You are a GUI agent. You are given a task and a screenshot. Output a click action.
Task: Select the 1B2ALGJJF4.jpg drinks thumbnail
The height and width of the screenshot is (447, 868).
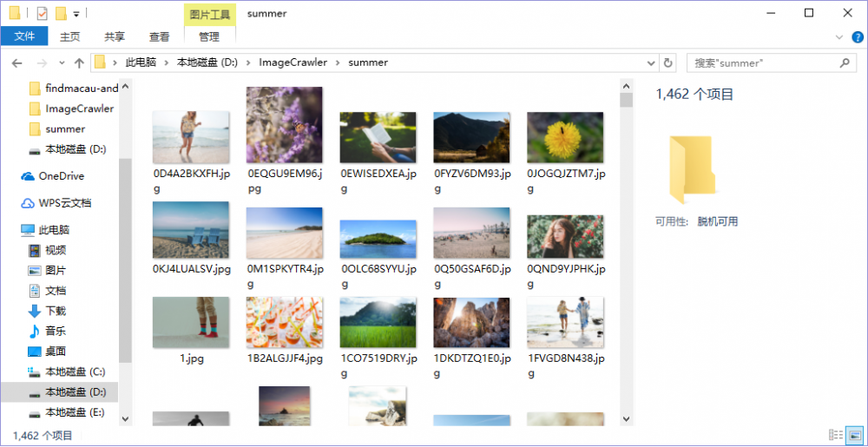[284, 323]
